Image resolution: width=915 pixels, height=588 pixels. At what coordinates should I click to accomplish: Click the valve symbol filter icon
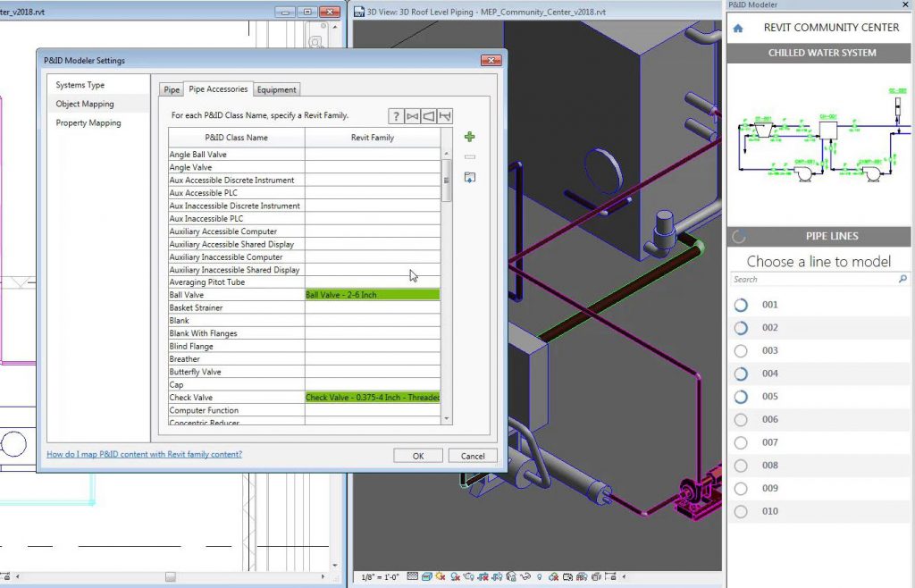412,116
